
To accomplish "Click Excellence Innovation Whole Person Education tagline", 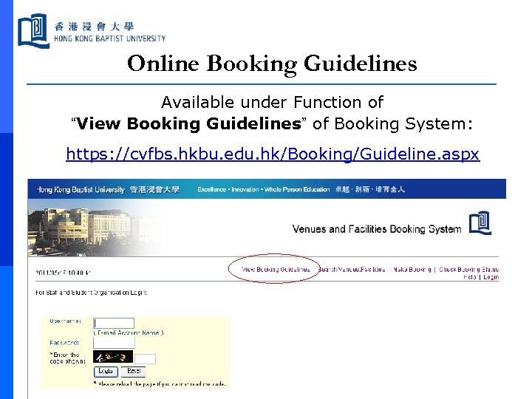I will tap(264, 189).
